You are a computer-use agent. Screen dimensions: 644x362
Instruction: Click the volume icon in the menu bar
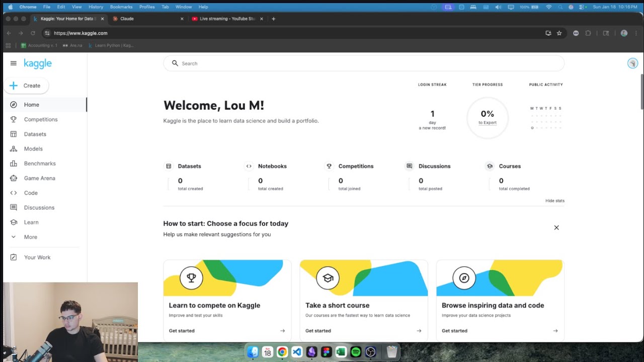click(x=498, y=7)
